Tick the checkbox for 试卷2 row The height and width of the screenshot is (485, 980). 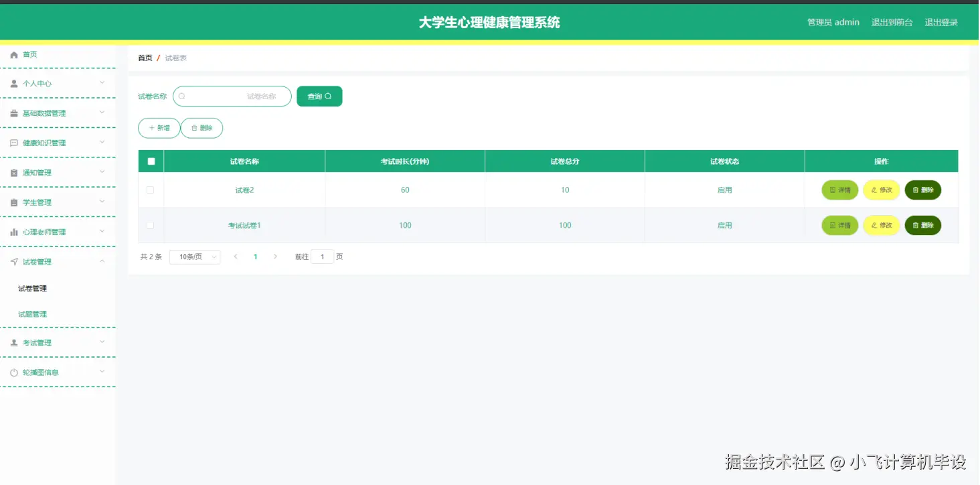[x=150, y=190]
